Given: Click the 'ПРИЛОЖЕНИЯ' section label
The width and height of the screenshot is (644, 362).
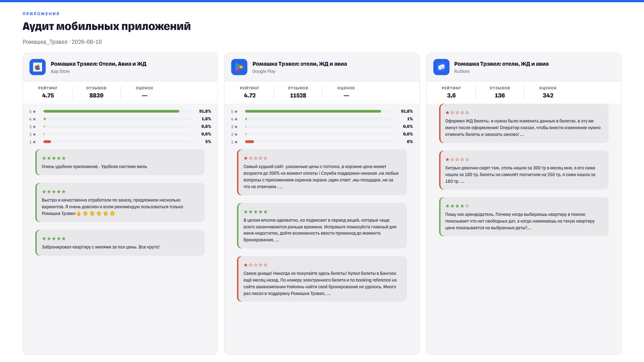Looking at the screenshot, I should pos(41,14).
